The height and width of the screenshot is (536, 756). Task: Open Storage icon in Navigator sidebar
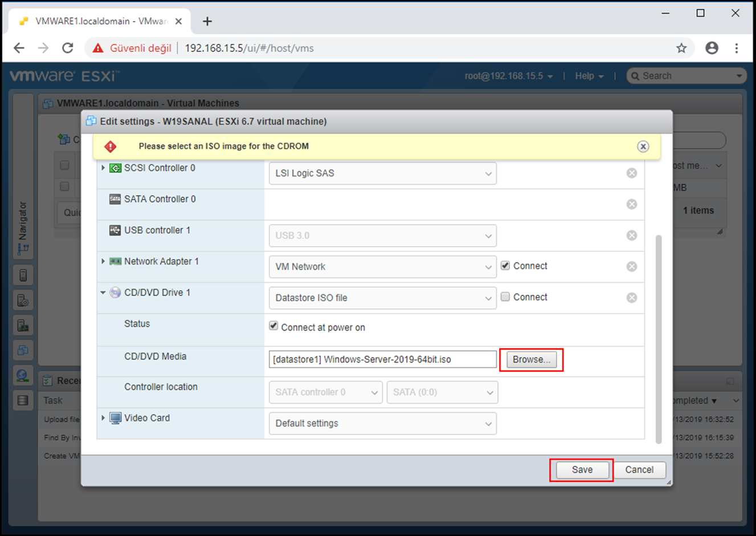pyautogui.click(x=23, y=400)
